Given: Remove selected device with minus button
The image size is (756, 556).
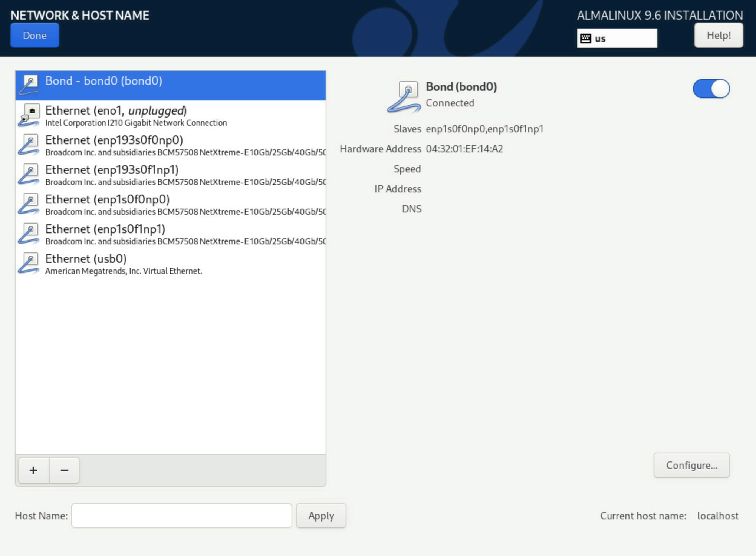Looking at the screenshot, I should point(65,470).
